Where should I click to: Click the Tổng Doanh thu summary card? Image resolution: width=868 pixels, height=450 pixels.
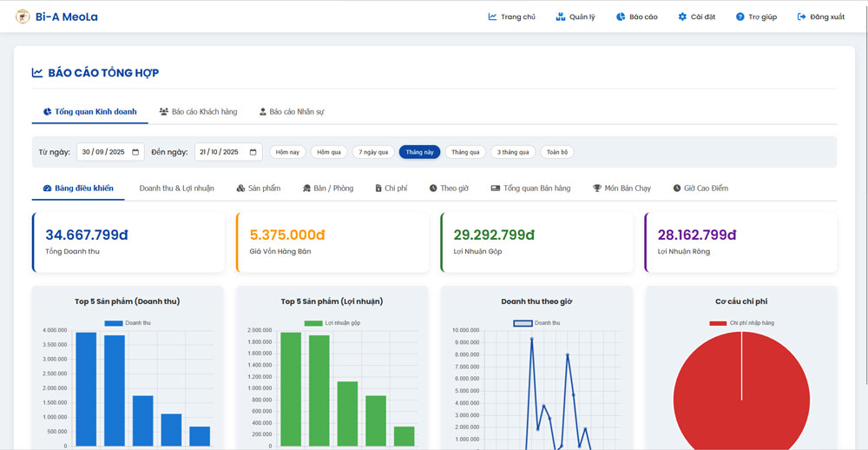(x=128, y=242)
